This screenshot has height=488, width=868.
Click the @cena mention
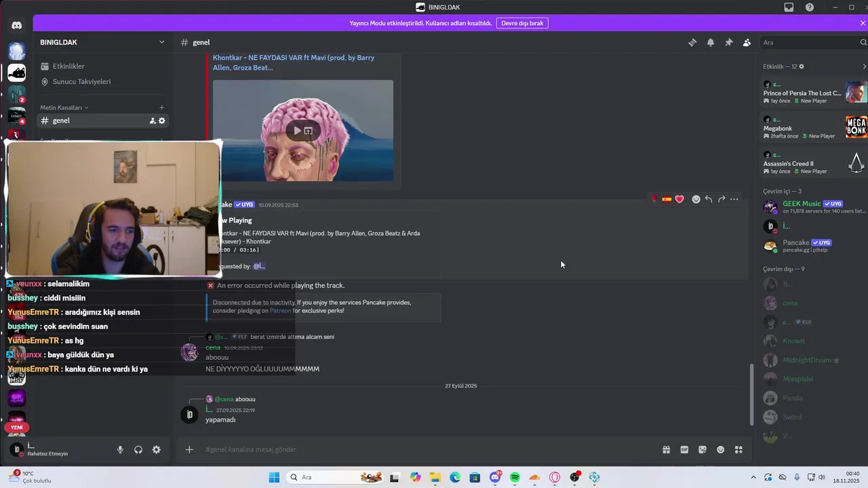[224, 399]
